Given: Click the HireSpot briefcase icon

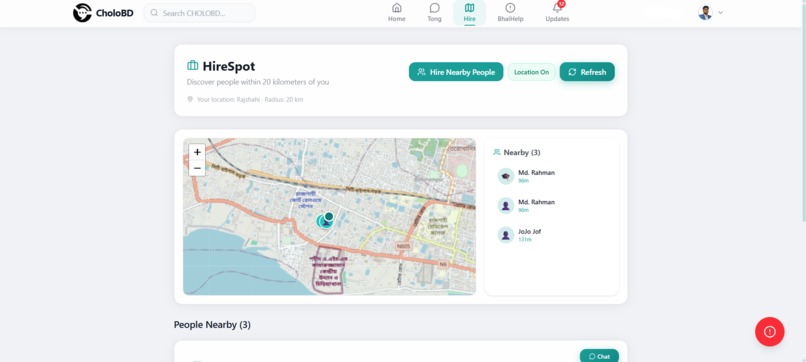Looking at the screenshot, I should (x=193, y=66).
